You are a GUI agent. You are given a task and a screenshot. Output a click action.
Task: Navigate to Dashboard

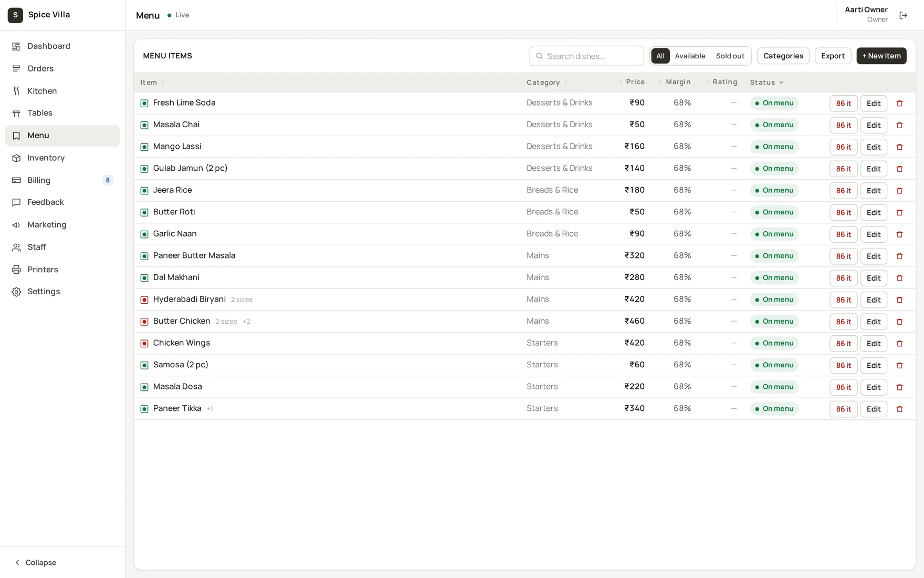click(62, 46)
